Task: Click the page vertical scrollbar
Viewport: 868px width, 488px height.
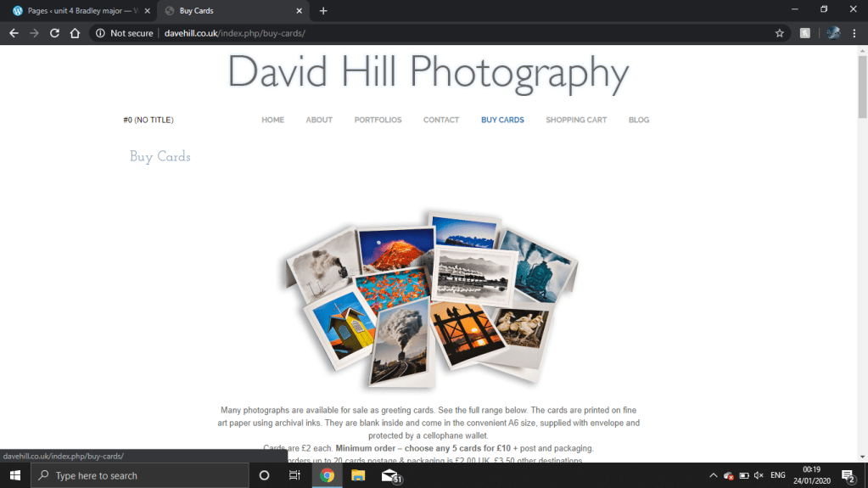Action: 862,255
